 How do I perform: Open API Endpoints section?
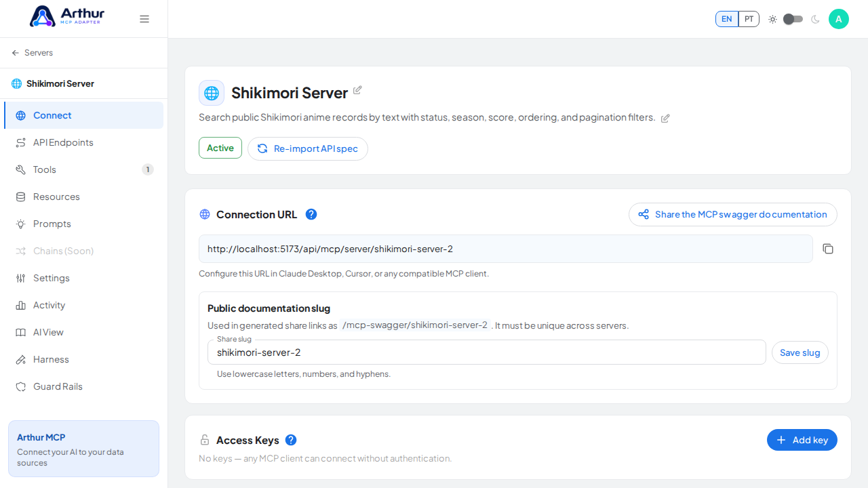click(x=83, y=142)
